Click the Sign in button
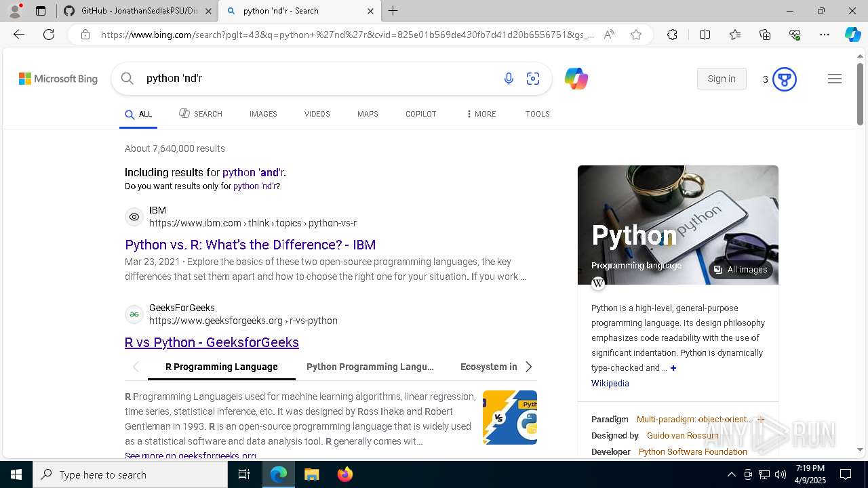This screenshot has width=868, height=488. [x=722, y=79]
